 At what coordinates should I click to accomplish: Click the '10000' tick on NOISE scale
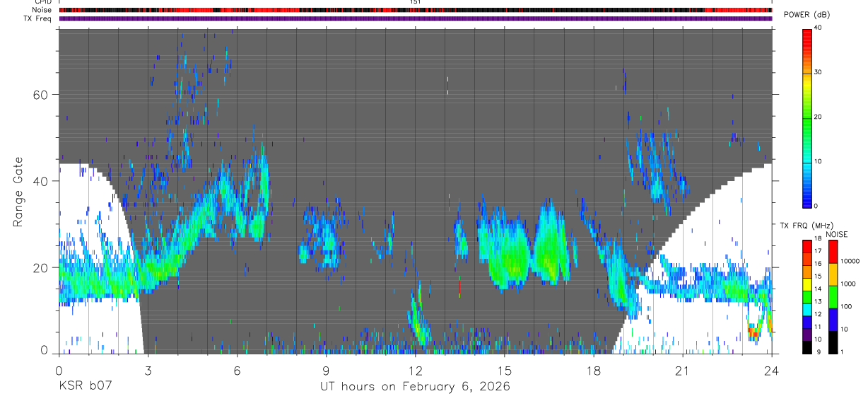coord(850,262)
